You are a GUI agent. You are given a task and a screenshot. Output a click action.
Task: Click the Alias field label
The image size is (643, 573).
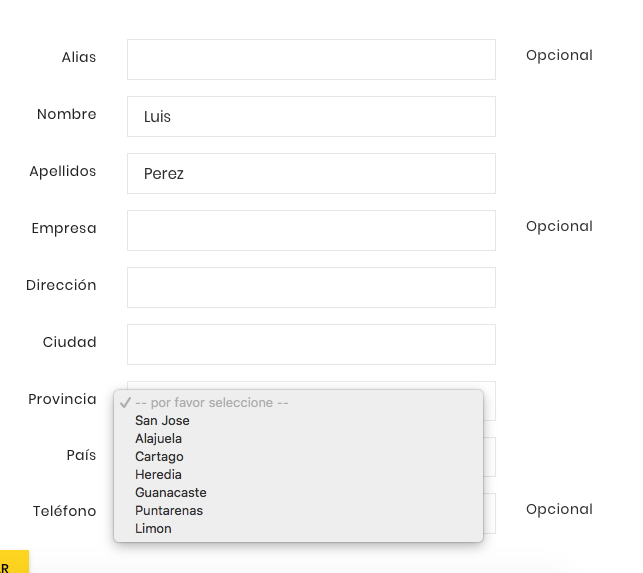coord(79,57)
